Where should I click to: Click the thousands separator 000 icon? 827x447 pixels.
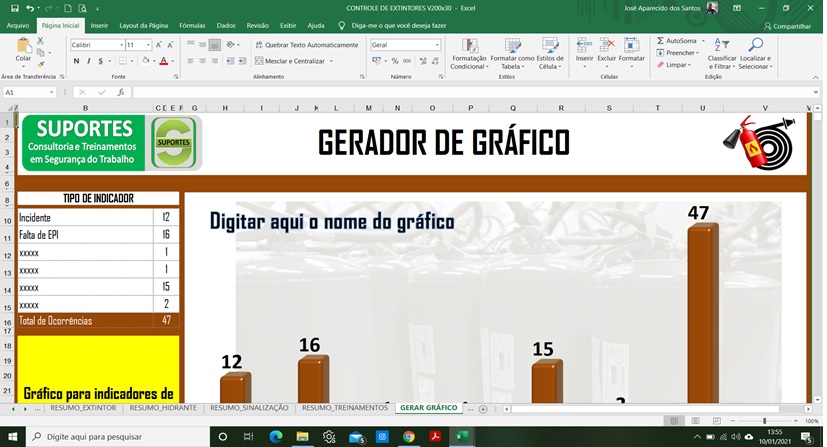(407, 61)
